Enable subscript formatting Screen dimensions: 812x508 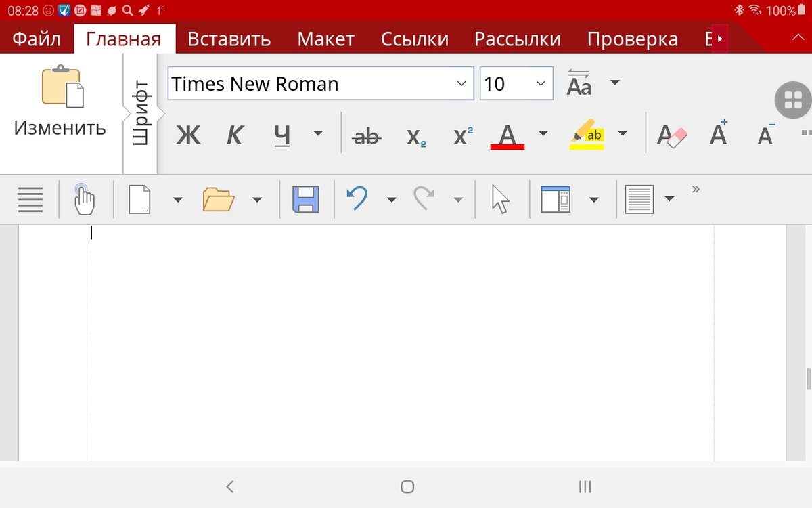[415, 135]
